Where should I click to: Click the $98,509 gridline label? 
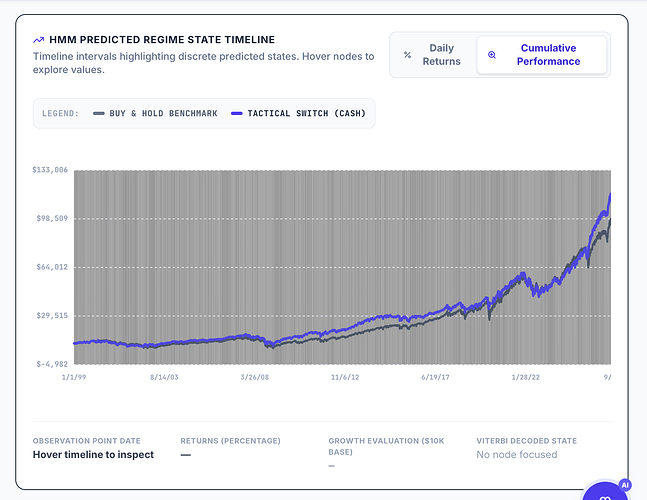click(x=52, y=218)
